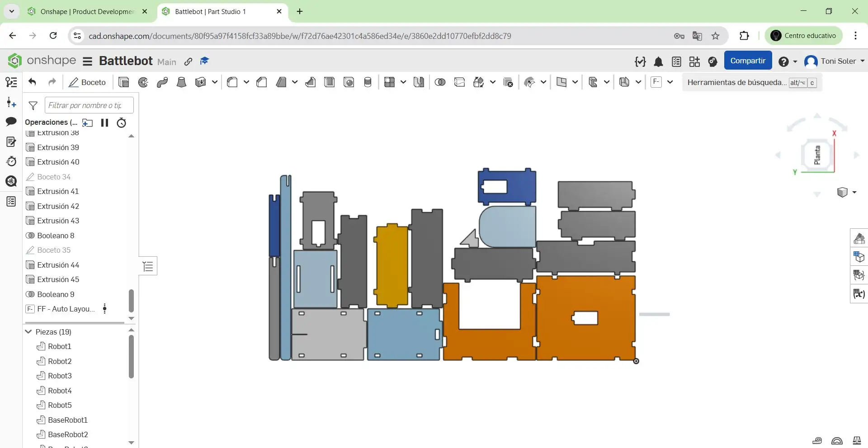Select the Boolean tool in toolbar
868x448 pixels.
[439, 82]
